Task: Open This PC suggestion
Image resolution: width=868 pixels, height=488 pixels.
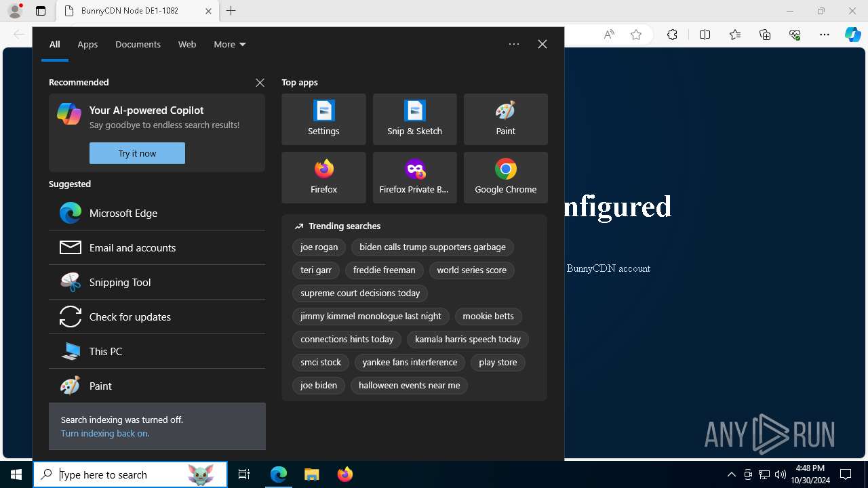Action: (x=157, y=351)
